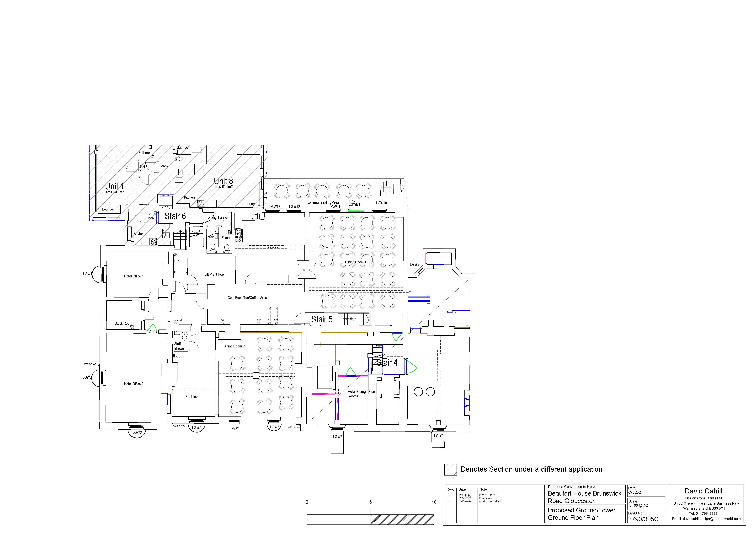Click the Unit 8 title text
Image resolution: width=756 pixels, height=535 pixels.
click(x=223, y=181)
